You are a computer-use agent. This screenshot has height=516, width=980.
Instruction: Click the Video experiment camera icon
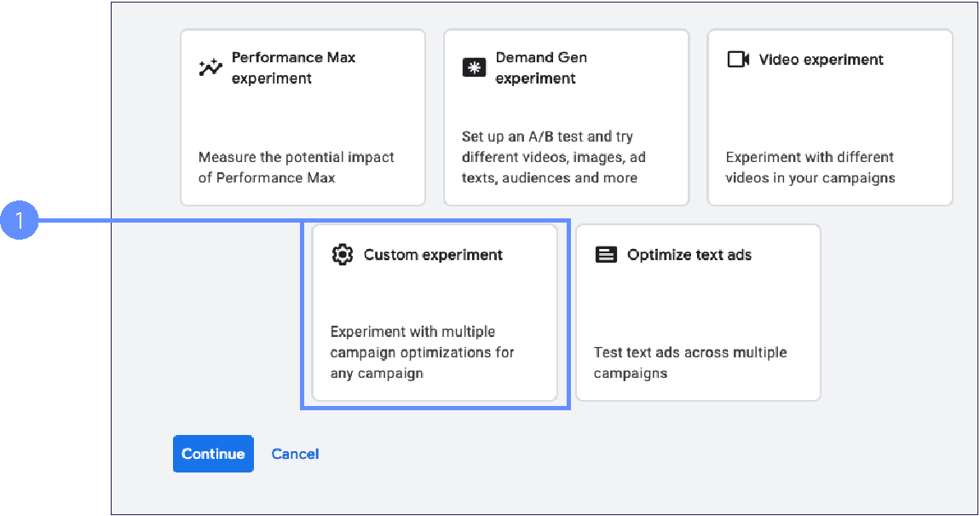[x=737, y=60]
